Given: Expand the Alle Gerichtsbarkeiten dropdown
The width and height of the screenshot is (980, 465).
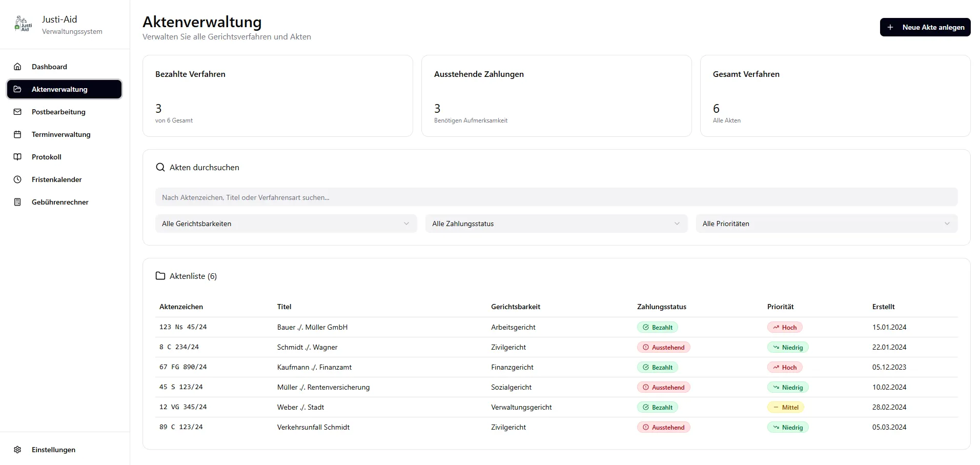Looking at the screenshot, I should click(285, 224).
